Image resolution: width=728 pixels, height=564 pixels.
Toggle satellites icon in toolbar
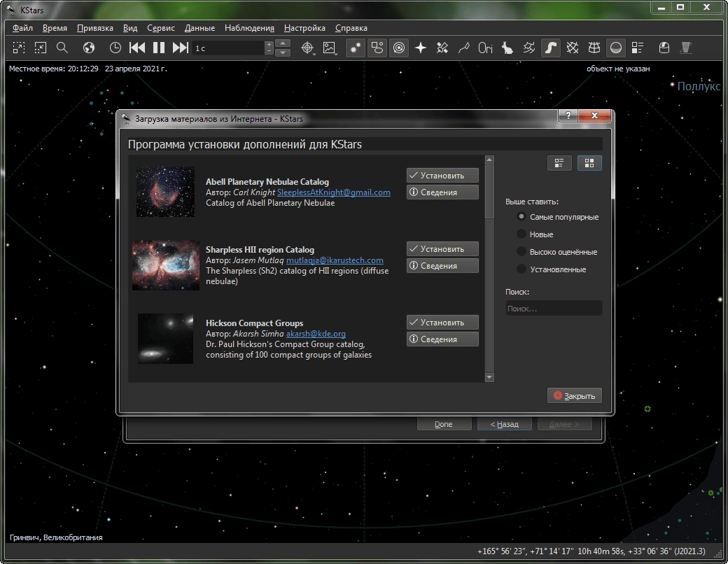[x=442, y=48]
